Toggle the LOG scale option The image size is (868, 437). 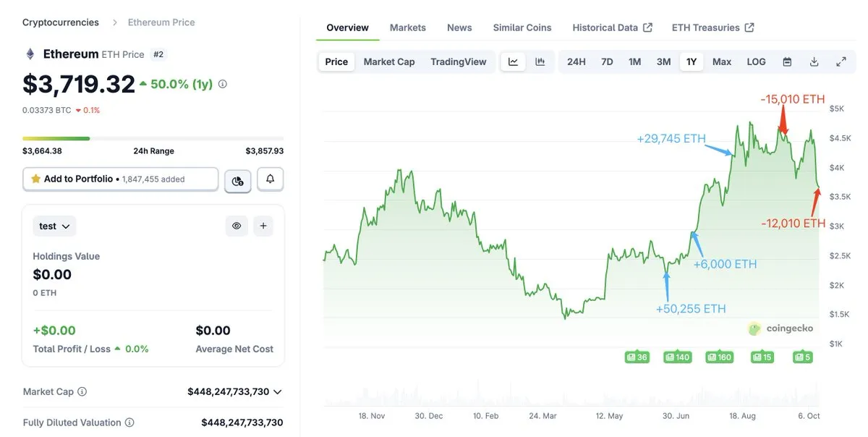756,61
